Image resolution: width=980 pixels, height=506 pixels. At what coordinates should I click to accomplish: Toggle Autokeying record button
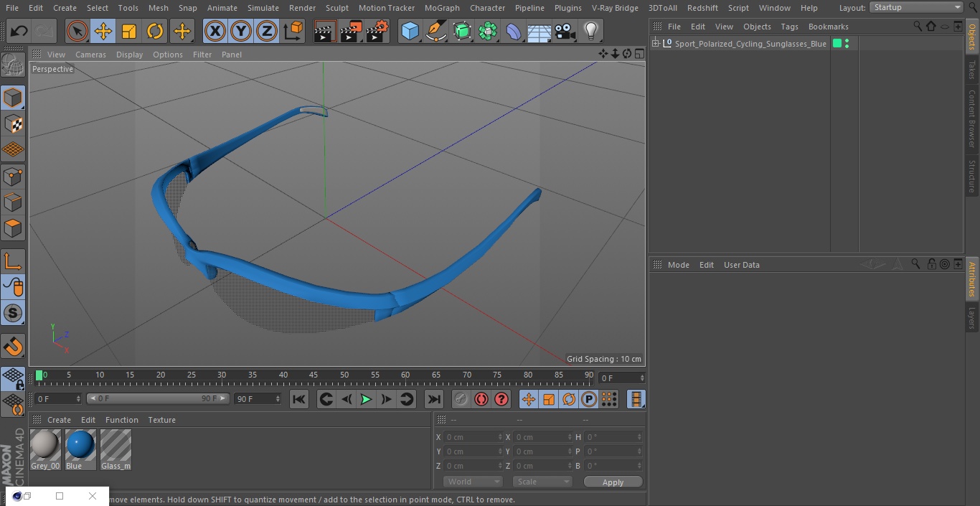tap(481, 399)
